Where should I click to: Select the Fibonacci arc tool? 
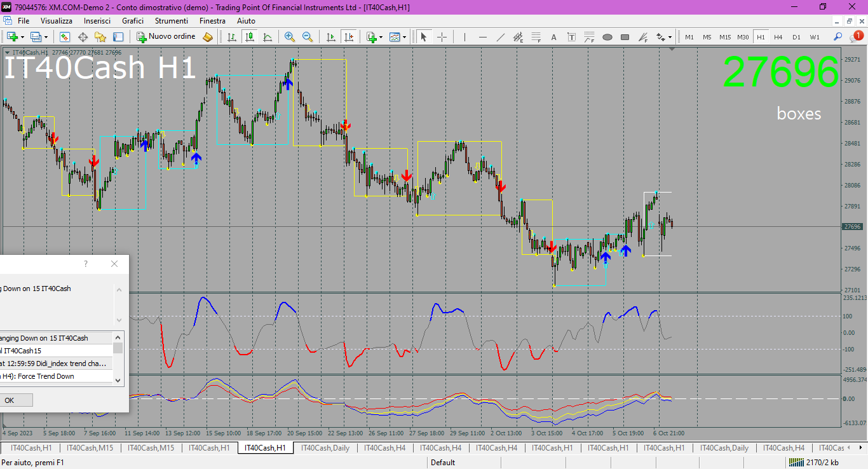[x=589, y=37]
